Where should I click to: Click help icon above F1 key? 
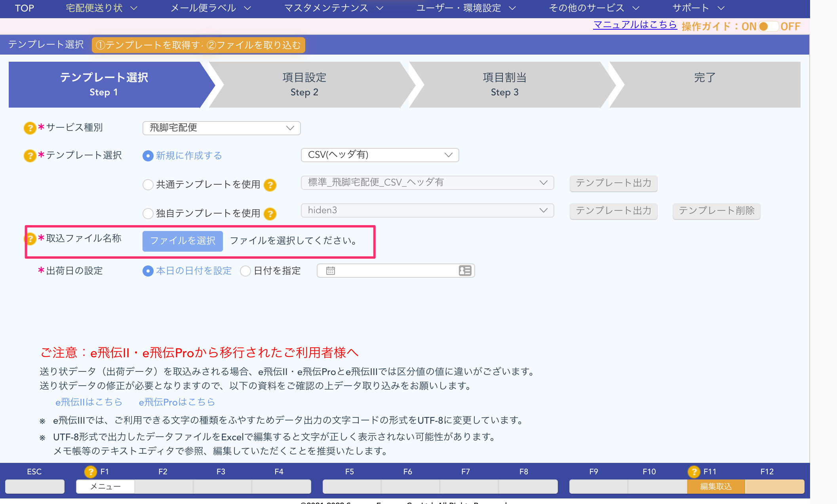(x=90, y=472)
